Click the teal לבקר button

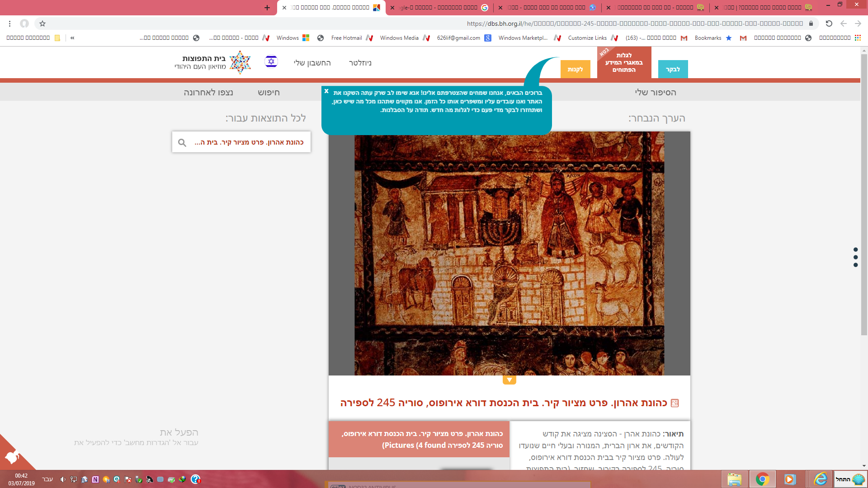[673, 69]
